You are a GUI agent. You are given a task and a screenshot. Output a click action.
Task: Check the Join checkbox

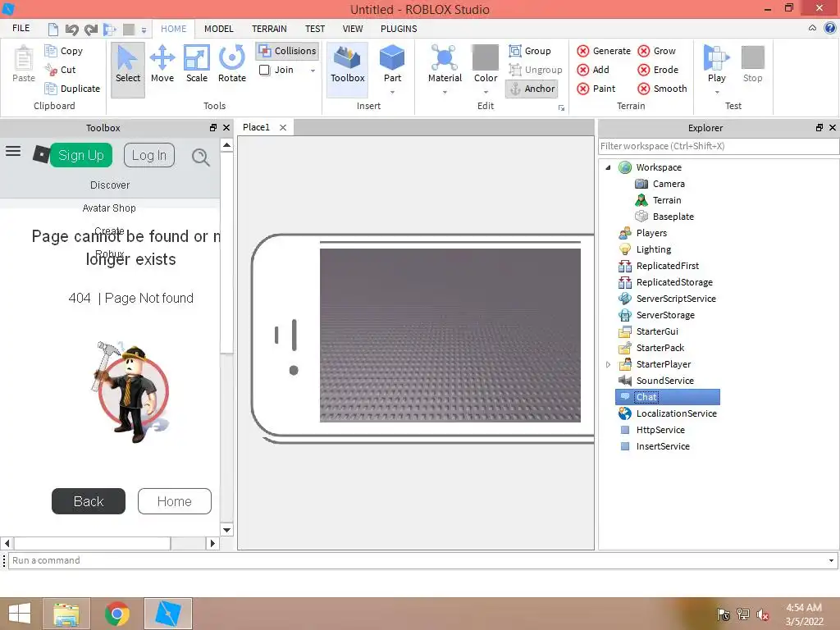264,71
